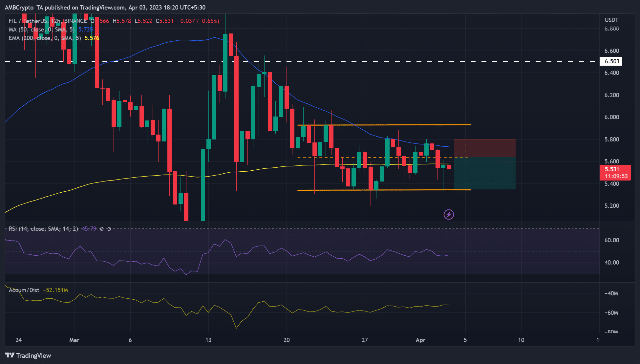Click the Accum/Dist value −52.151M
The image size is (640, 364).
[x=55, y=290]
